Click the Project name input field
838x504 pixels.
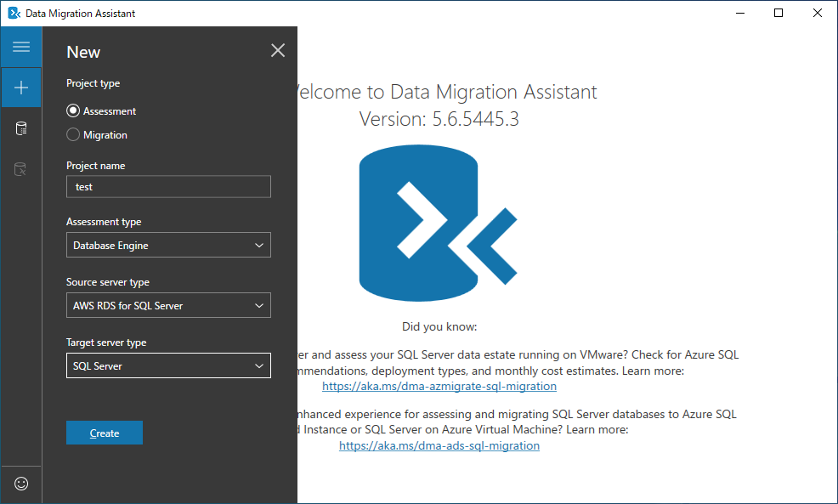point(168,186)
